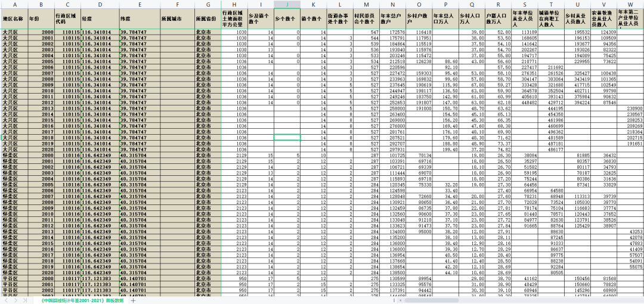
Task: Select column E header
Action: tap(140, 4)
